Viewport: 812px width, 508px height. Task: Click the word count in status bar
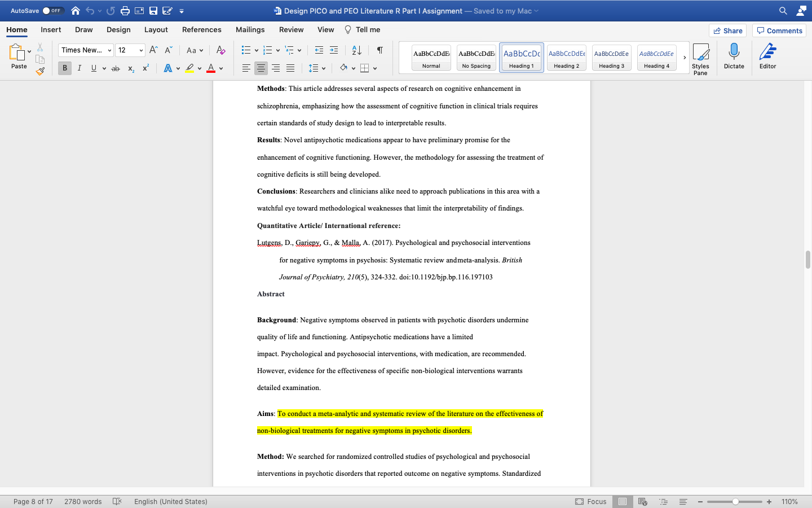click(x=83, y=501)
